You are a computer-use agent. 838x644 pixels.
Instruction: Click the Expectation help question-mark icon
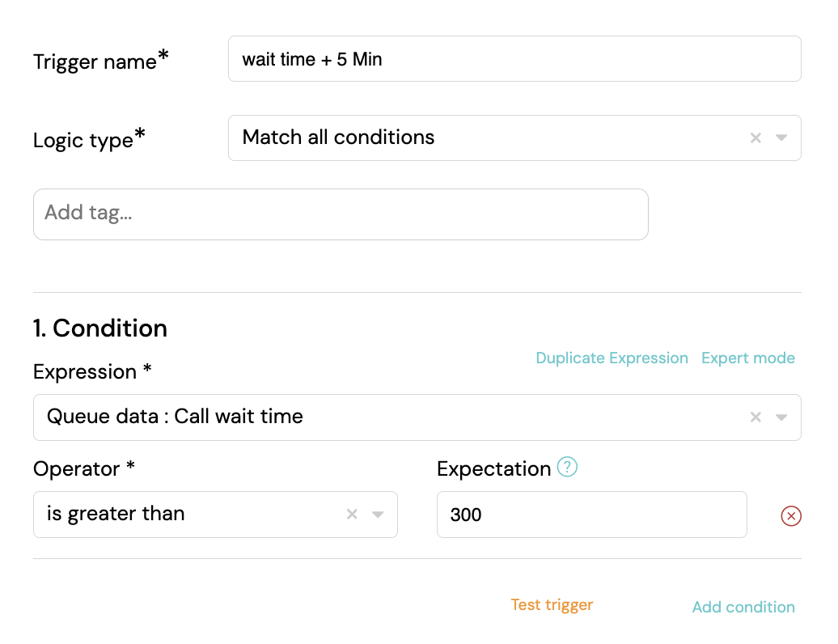click(x=567, y=467)
